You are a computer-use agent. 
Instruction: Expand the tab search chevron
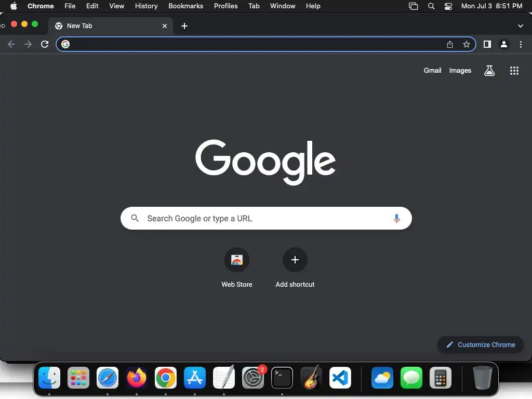coord(520,26)
